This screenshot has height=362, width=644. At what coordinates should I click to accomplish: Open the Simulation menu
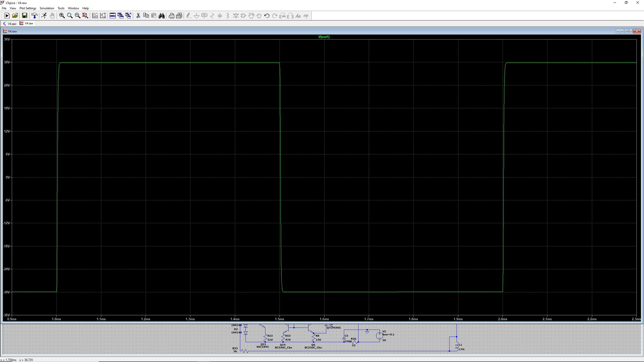coord(47,8)
